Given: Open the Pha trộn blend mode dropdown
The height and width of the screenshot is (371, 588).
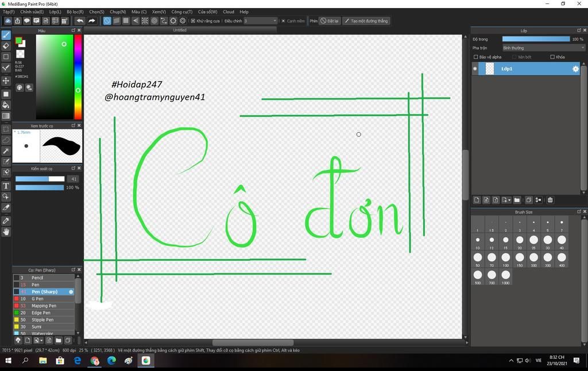Looking at the screenshot, I should pos(543,48).
